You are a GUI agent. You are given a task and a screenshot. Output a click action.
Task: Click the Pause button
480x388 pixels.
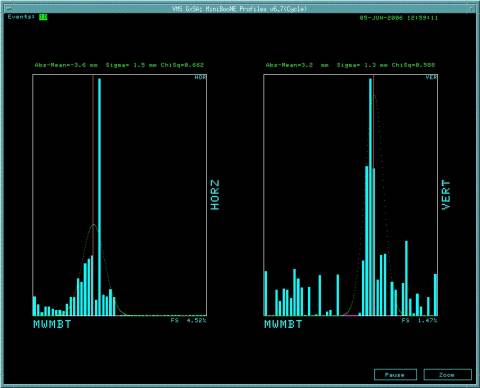[395, 375]
